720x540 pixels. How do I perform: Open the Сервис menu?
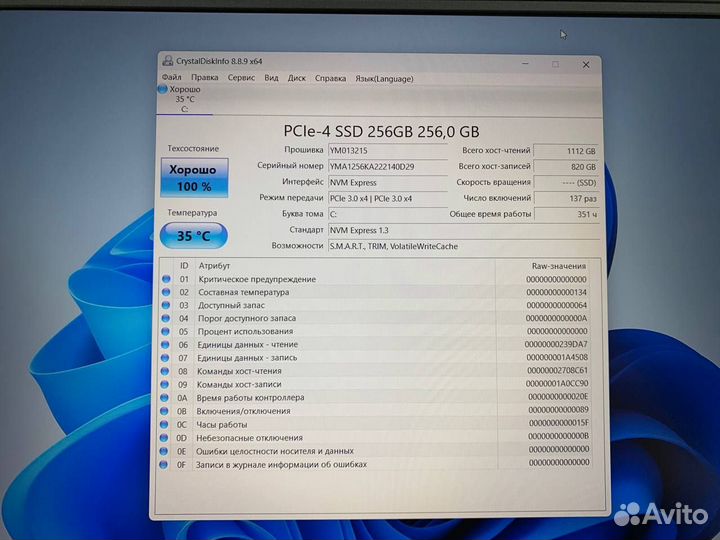(x=241, y=78)
